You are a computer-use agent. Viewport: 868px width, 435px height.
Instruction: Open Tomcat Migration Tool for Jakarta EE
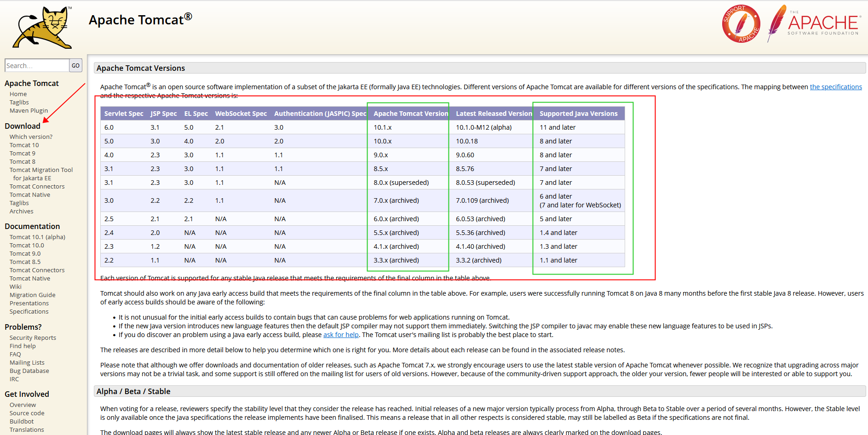pos(41,174)
